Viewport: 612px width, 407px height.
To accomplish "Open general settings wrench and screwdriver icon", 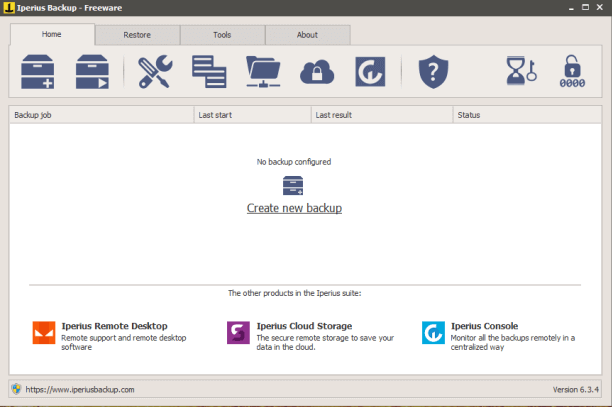I will tap(155, 72).
